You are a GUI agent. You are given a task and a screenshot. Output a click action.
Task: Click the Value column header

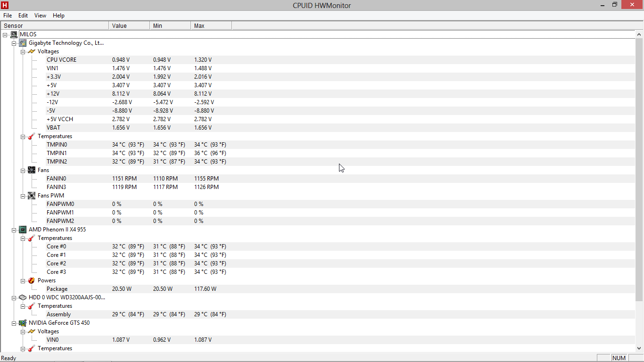[x=129, y=25]
